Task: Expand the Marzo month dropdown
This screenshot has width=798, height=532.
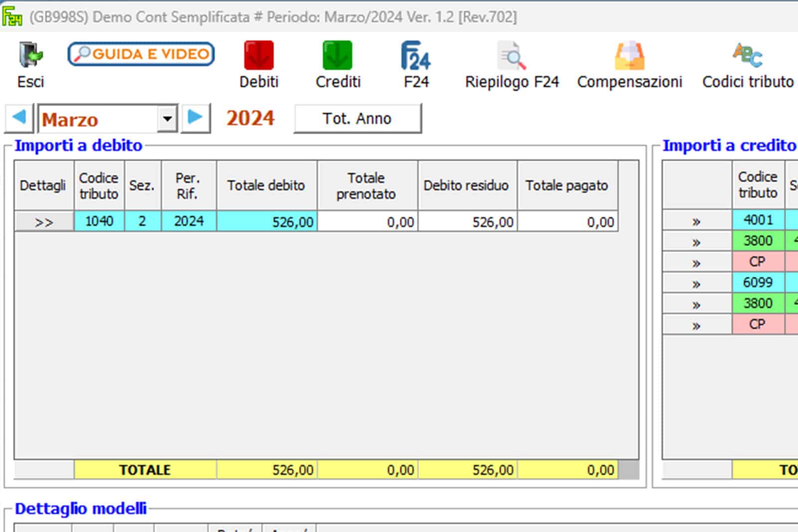Action: click(167, 119)
